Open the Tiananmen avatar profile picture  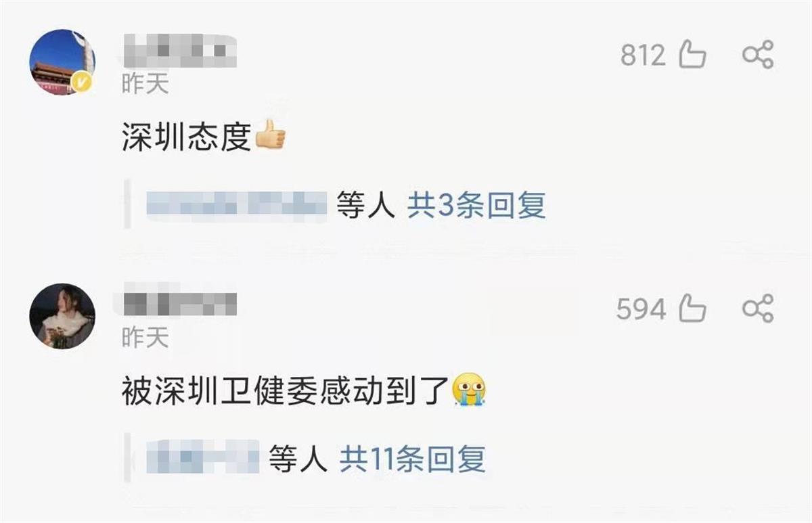(x=62, y=62)
